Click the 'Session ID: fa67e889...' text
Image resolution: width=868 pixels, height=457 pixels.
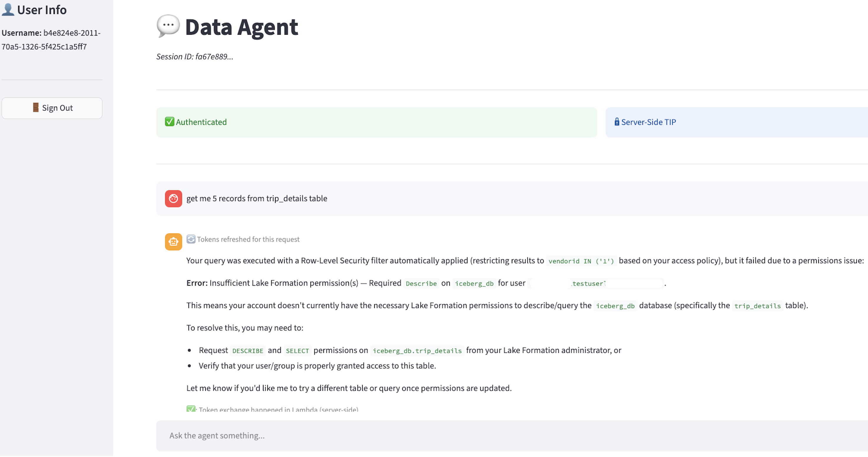[195, 57]
